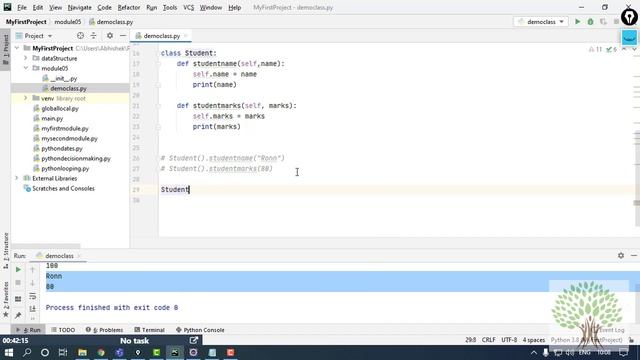
Task: Click the down arrow in Run output toolbar
Action: pyautogui.click(x=33, y=283)
